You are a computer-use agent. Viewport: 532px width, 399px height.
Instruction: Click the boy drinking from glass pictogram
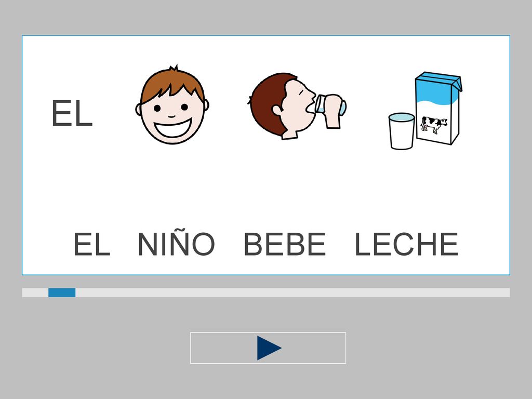(297, 106)
